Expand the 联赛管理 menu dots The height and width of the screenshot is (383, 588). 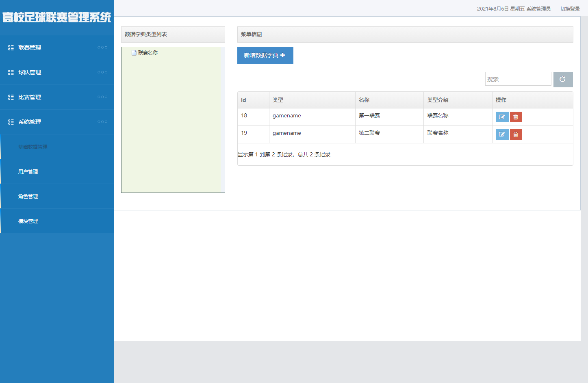[102, 48]
